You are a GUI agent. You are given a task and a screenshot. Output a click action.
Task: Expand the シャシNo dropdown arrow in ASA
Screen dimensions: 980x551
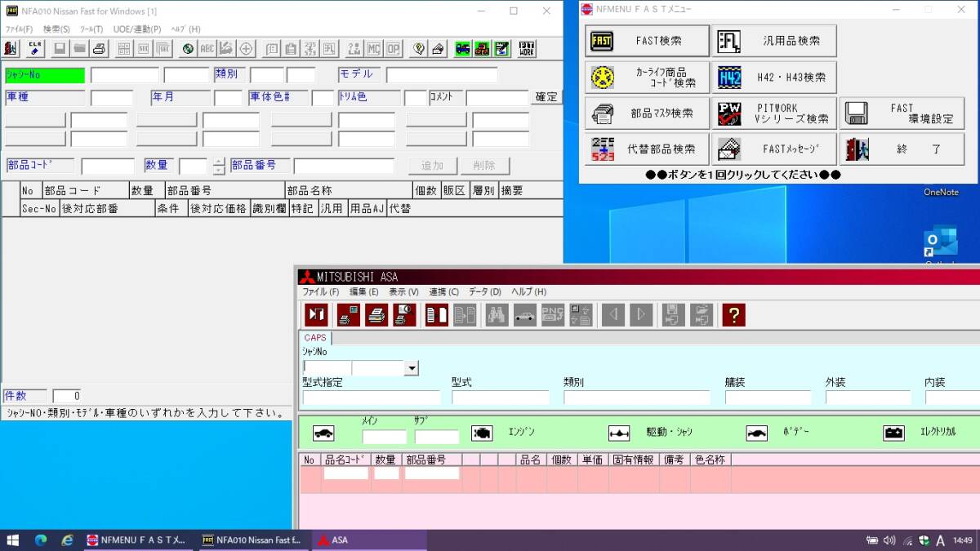tap(411, 368)
